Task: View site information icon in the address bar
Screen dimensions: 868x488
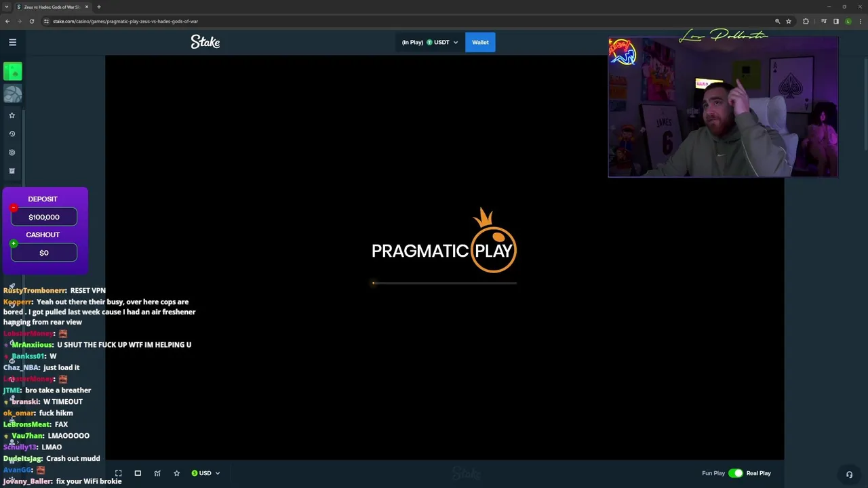Action: pos(46,21)
